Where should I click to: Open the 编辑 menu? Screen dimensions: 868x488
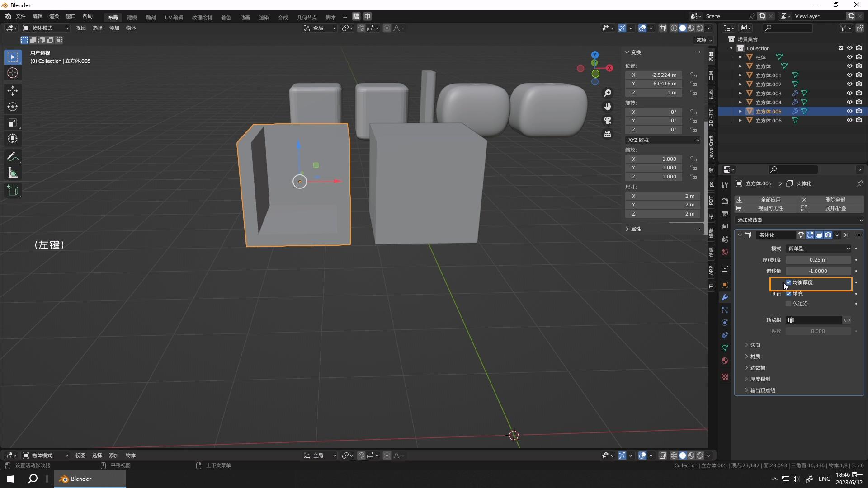coord(37,16)
